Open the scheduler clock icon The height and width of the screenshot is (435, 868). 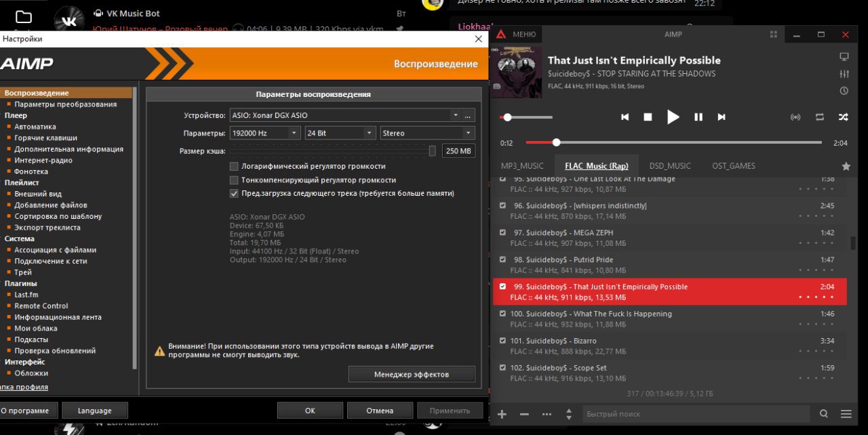coord(844,91)
